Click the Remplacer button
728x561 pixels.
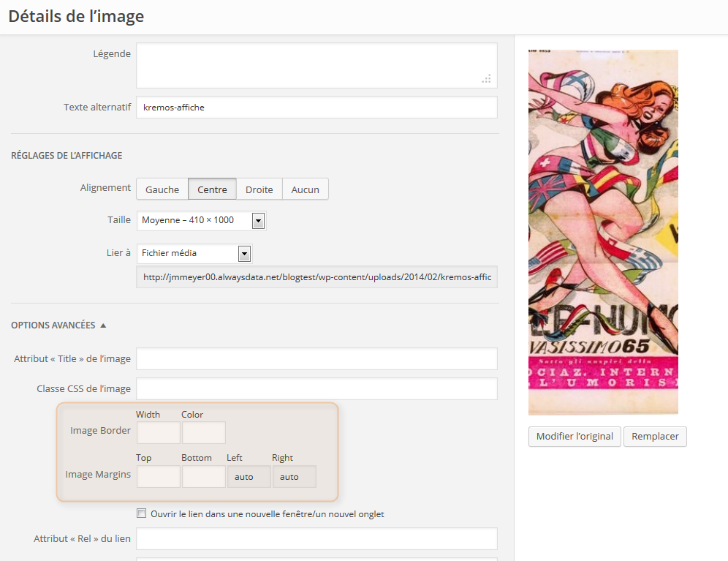coord(655,437)
